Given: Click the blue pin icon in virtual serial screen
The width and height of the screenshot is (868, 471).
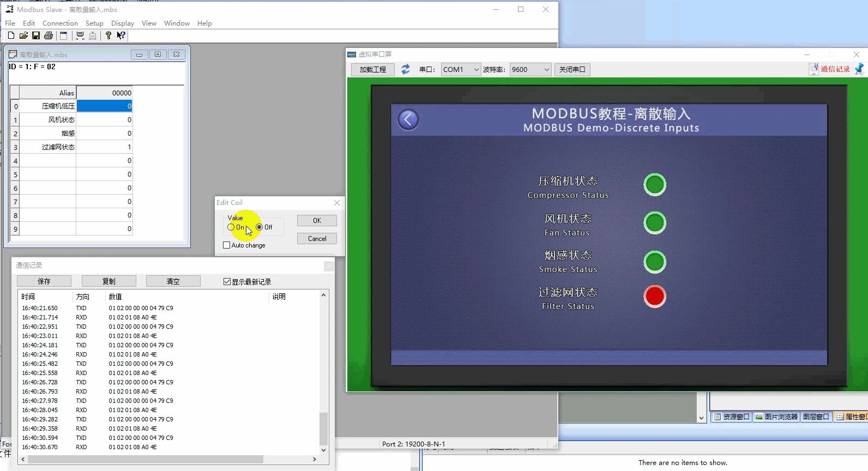Looking at the screenshot, I should 859,69.
